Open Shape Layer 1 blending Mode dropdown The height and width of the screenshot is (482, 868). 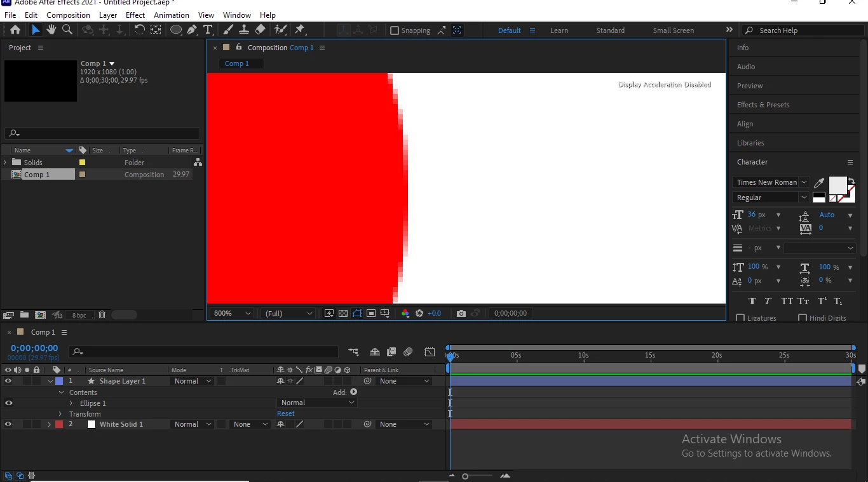(193, 381)
